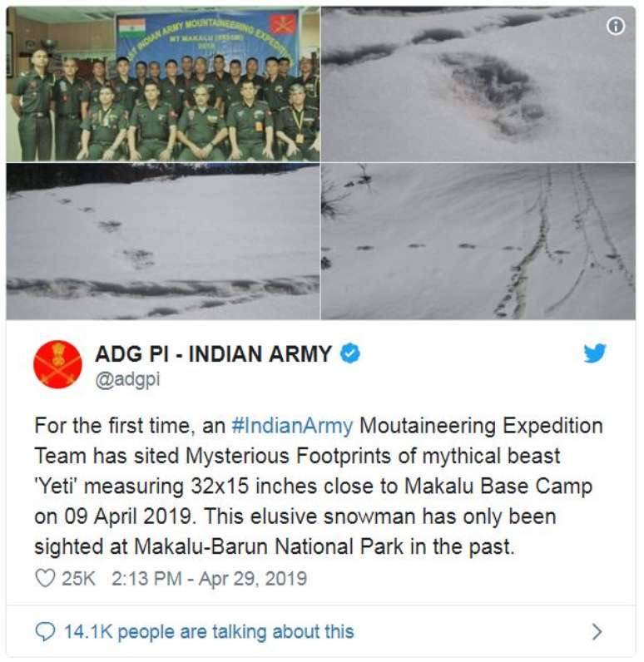This screenshot has height=662, width=644.
Task: Open the #IndianArmy hashtag link
Action: pos(292,426)
